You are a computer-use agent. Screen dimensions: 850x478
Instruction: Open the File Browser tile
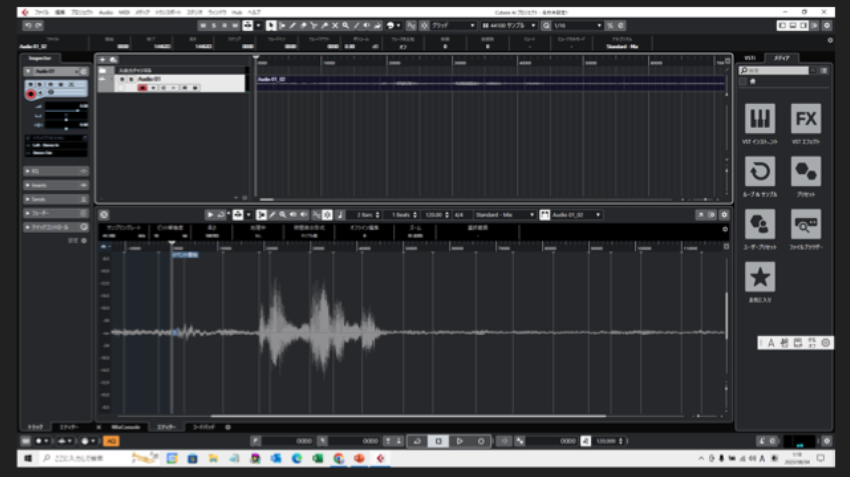coord(806,224)
